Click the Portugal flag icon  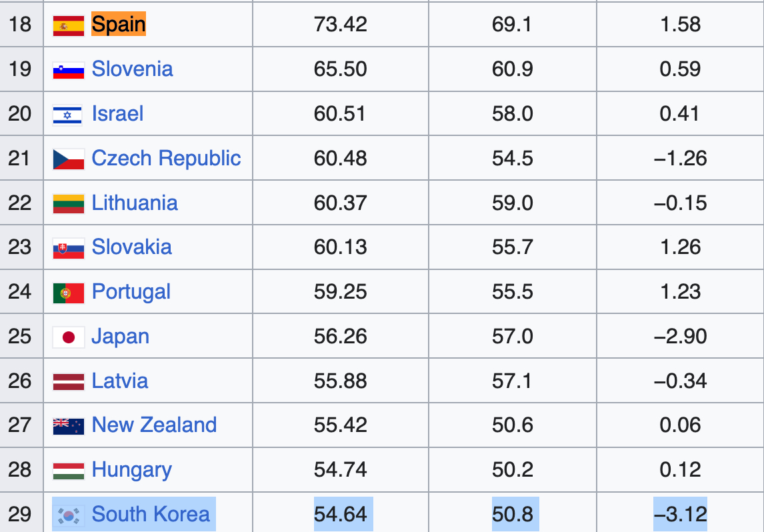click(x=68, y=293)
